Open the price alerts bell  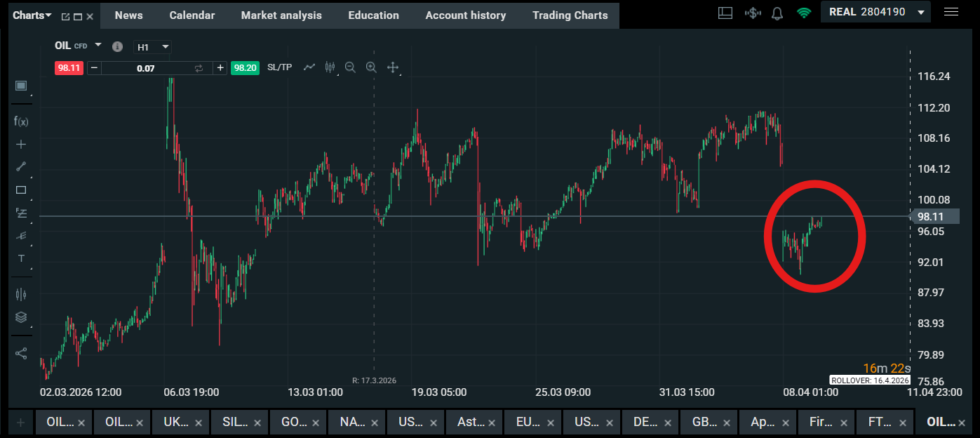(777, 13)
